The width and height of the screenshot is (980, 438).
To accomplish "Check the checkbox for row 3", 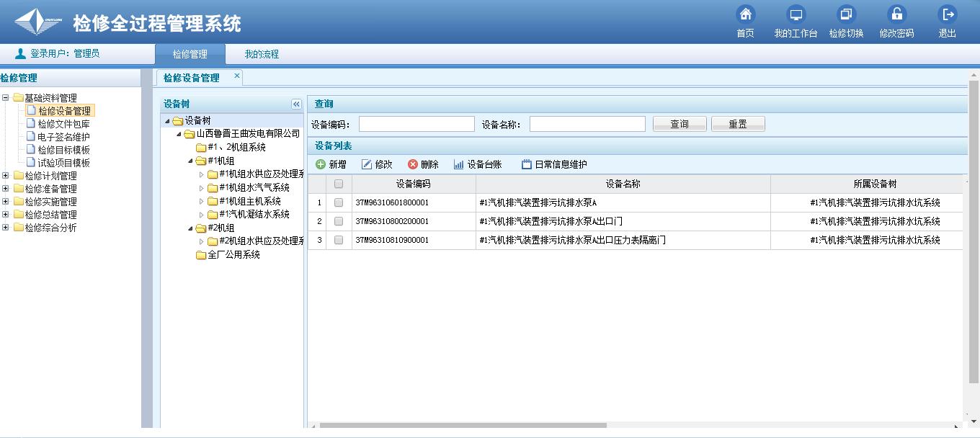I will 339,240.
